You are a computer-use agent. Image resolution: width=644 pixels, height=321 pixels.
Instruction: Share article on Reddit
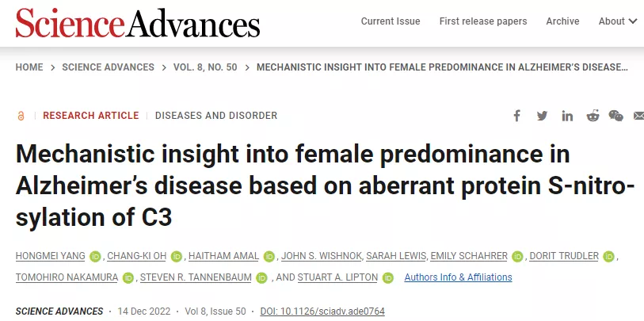(592, 116)
